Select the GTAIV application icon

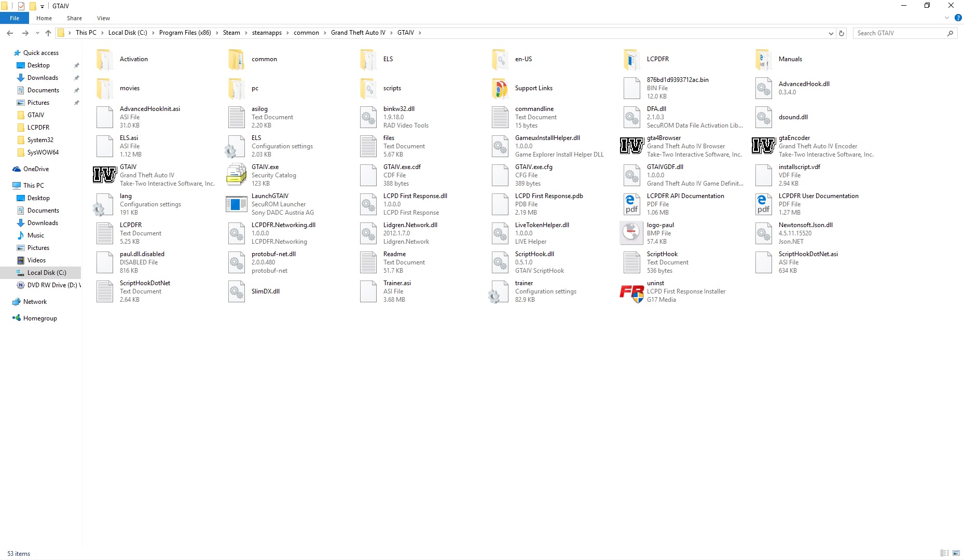105,175
